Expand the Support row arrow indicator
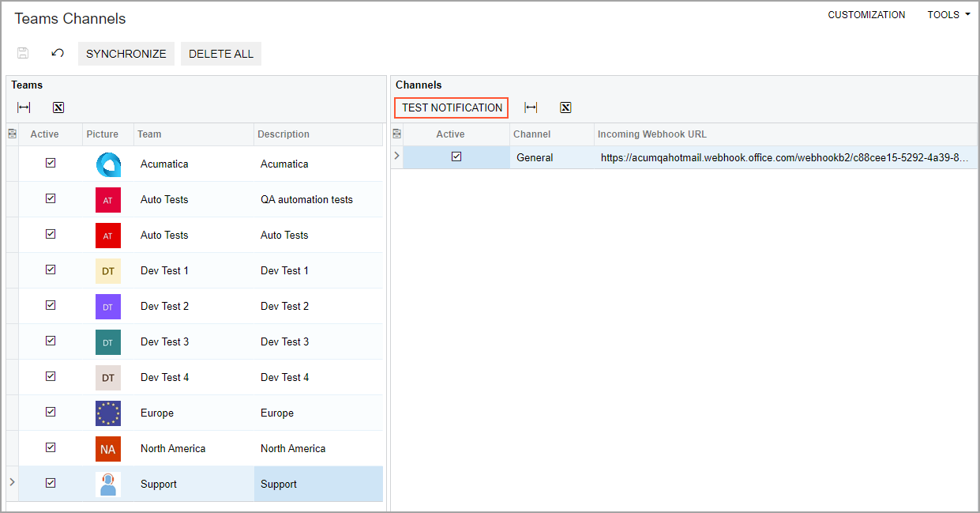The image size is (980, 513). 11,481
